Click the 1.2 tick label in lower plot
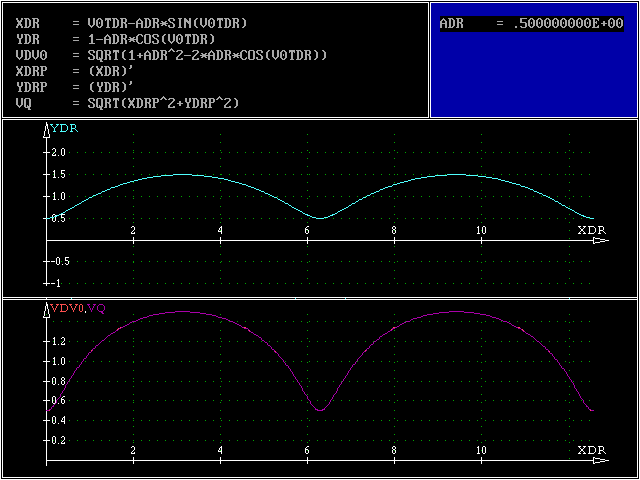This screenshot has height=480, width=640. (58, 342)
